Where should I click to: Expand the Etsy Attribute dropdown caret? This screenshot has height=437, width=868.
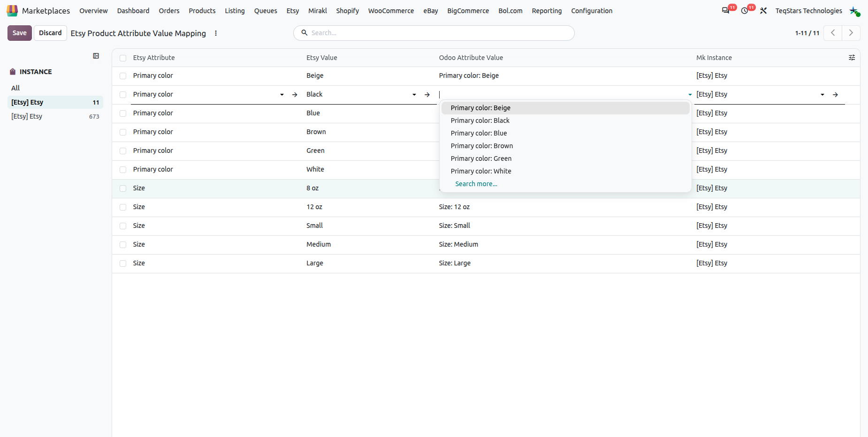(x=282, y=95)
